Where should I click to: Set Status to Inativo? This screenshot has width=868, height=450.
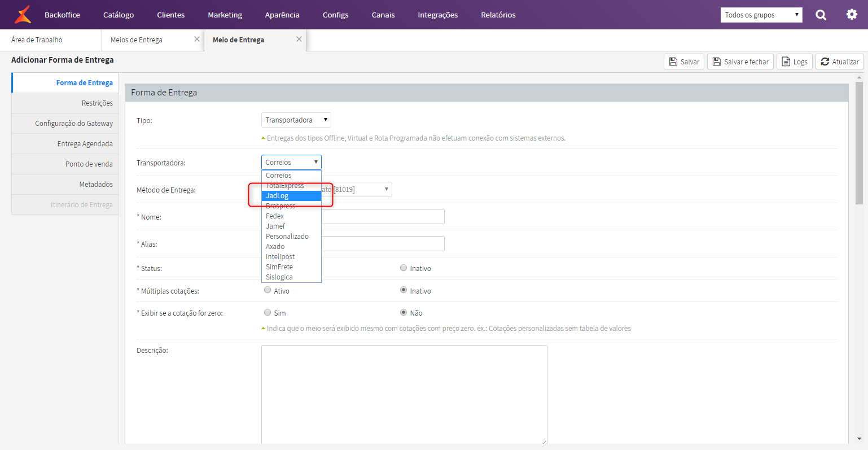pyautogui.click(x=404, y=268)
